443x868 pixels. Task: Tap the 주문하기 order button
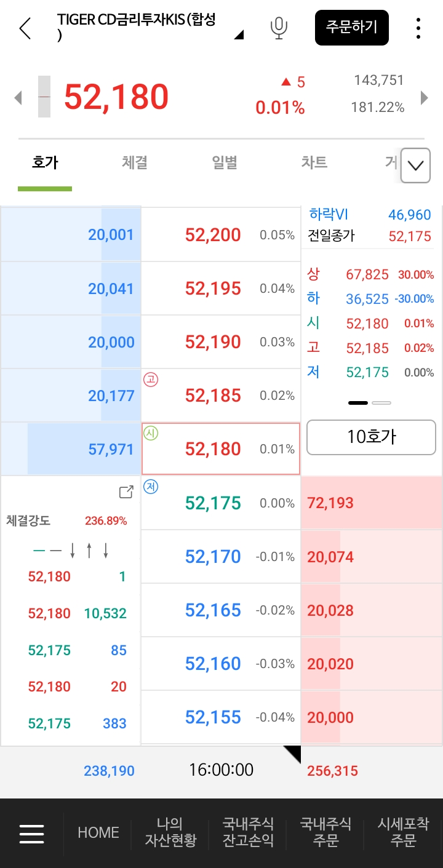point(352,28)
